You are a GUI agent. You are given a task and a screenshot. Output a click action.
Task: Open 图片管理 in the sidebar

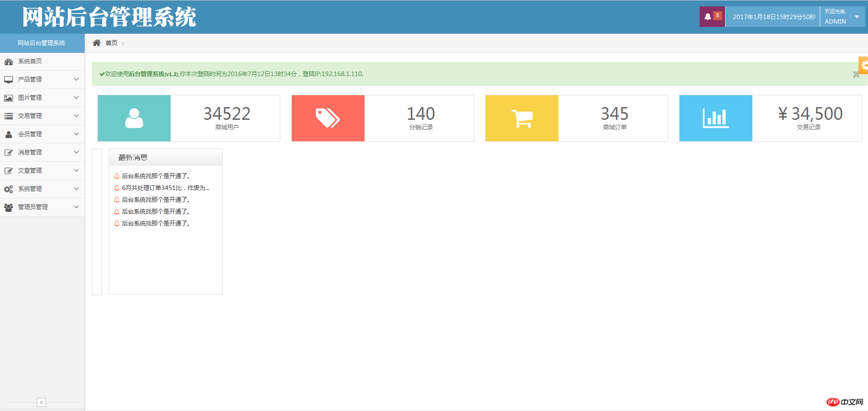pyautogui.click(x=30, y=98)
